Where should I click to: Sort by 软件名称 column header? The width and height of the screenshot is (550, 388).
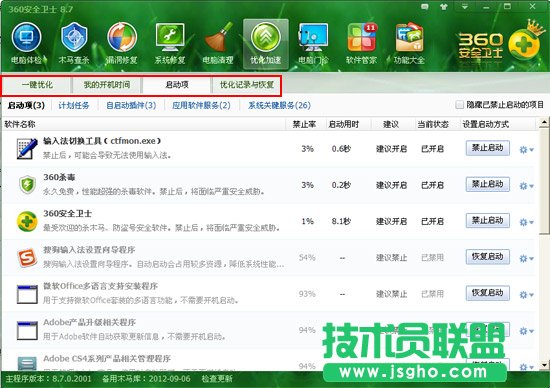tap(20, 125)
